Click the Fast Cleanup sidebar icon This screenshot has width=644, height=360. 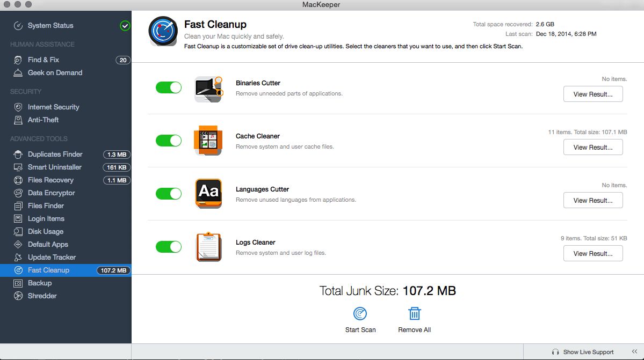[x=18, y=270]
